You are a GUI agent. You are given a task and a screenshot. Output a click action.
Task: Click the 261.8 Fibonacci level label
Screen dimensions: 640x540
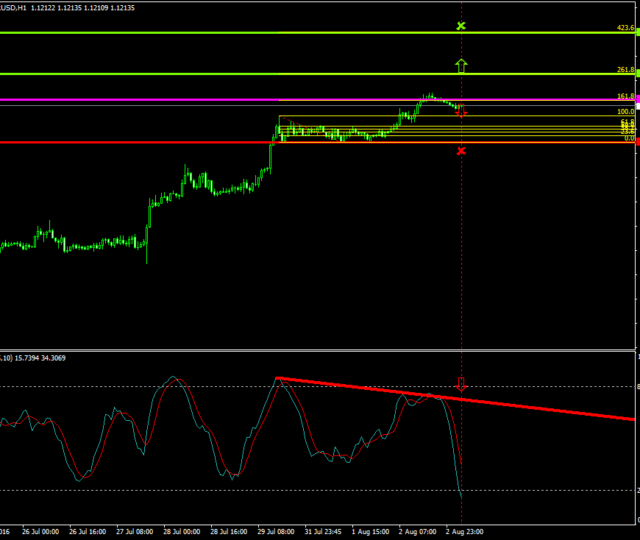tap(626, 70)
